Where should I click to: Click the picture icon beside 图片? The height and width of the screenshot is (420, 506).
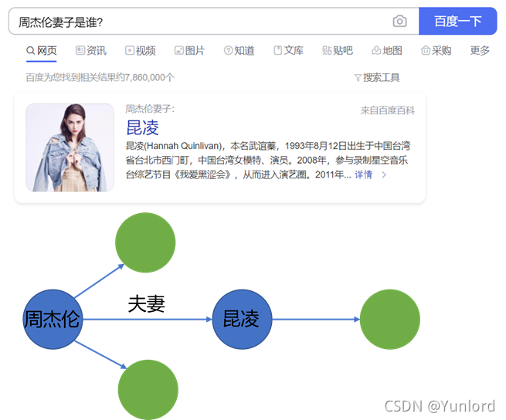(178, 50)
